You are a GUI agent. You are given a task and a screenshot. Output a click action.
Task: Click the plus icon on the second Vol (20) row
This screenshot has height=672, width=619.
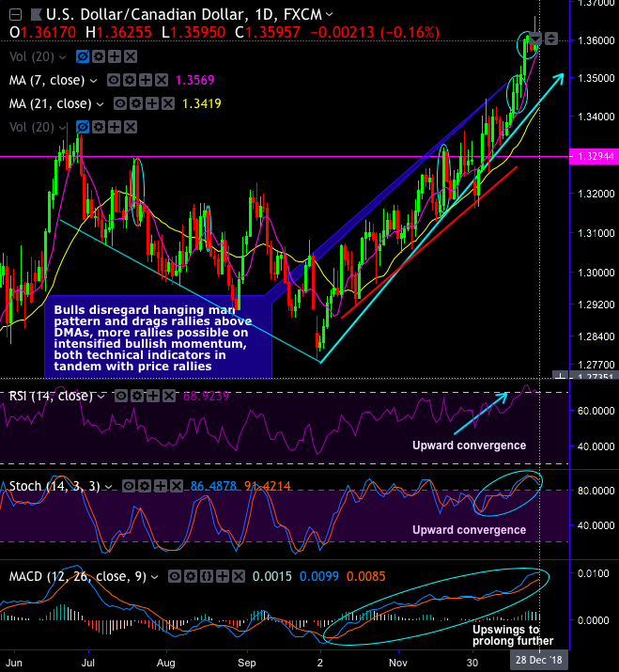[x=115, y=127]
